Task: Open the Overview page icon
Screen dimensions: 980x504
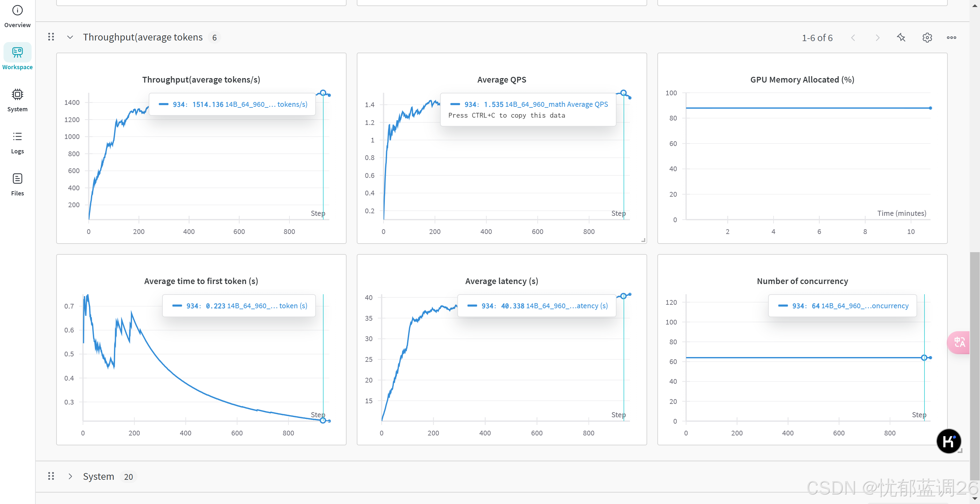Action: coord(18,11)
